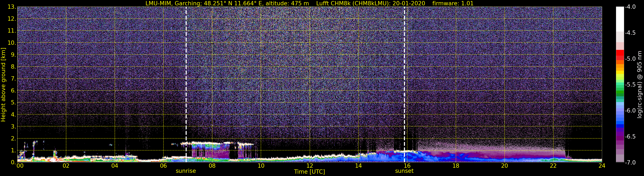Click the colorbar tick label '-6.5'
This screenshot has width=644, height=176.
pos(630,136)
